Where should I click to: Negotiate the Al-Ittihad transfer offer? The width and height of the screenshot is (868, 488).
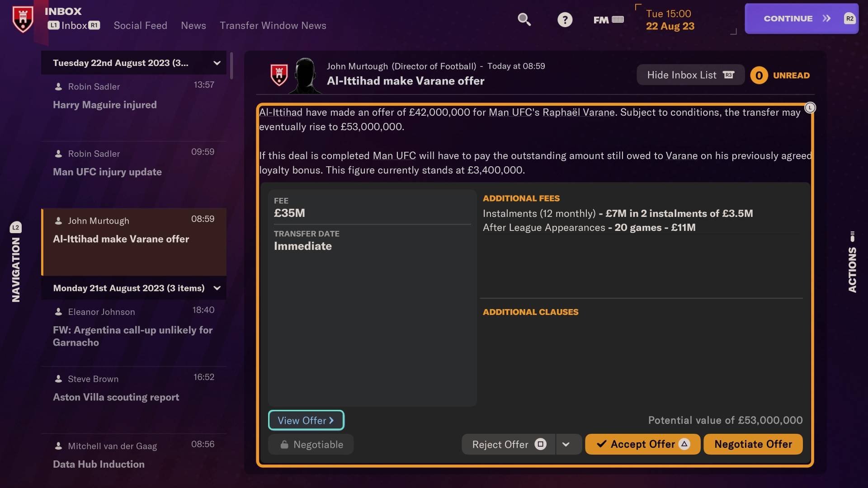(x=753, y=444)
